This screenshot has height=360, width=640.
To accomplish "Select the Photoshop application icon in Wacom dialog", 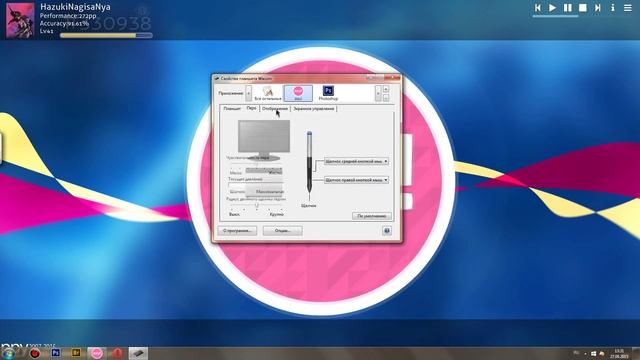I will tap(328, 93).
